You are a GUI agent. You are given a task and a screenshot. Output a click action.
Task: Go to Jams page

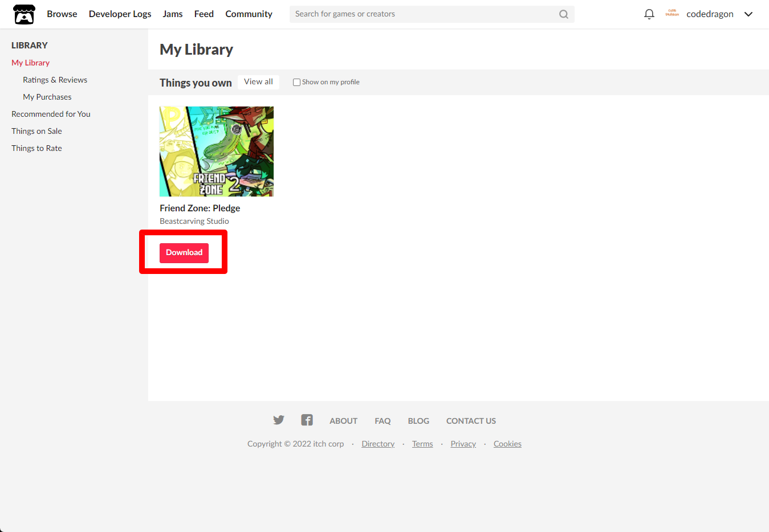click(173, 14)
